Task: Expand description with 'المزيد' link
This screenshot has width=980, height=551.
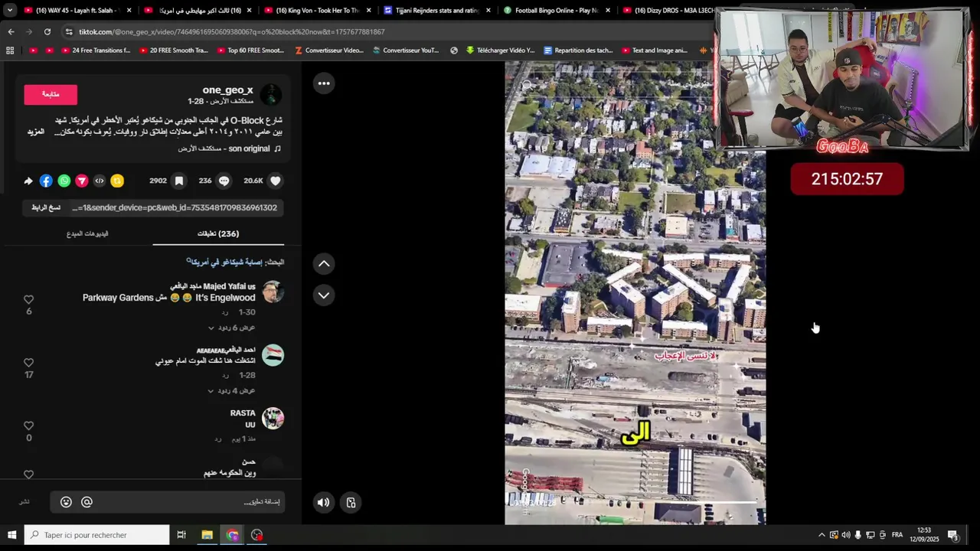Action: click(36, 132)
